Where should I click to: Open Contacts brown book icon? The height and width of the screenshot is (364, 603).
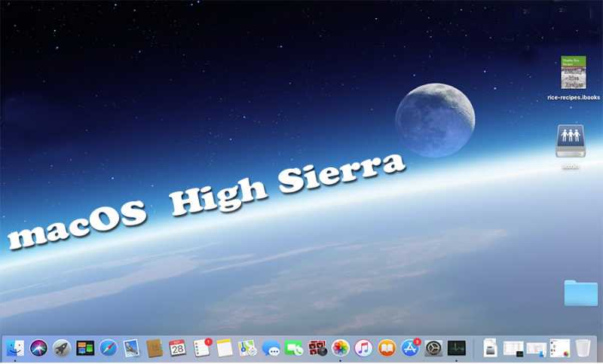point(155,348)
